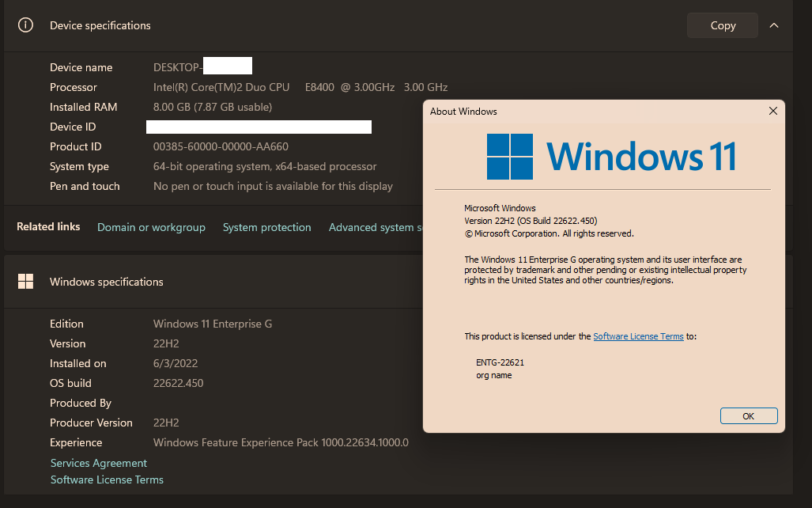Viewport: 812px width, 508px height.
Task: Open the Domain or workgroup link
Action: tap(151, 227)
